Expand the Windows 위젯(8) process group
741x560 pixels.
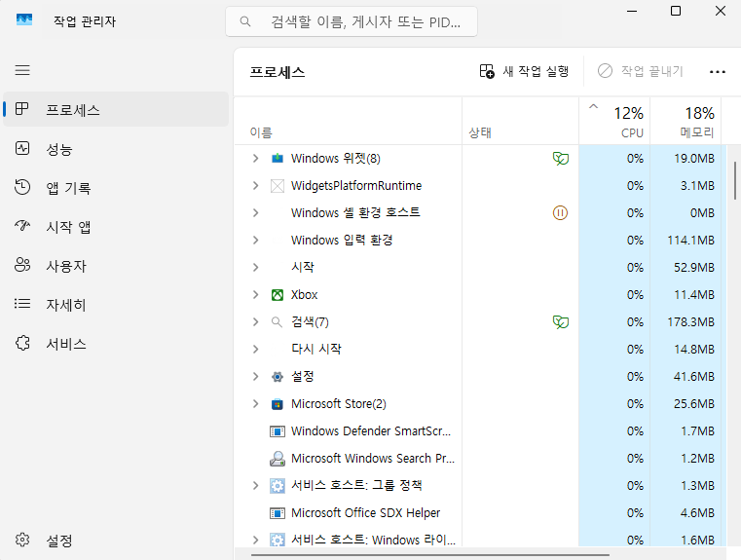point(256,159)
